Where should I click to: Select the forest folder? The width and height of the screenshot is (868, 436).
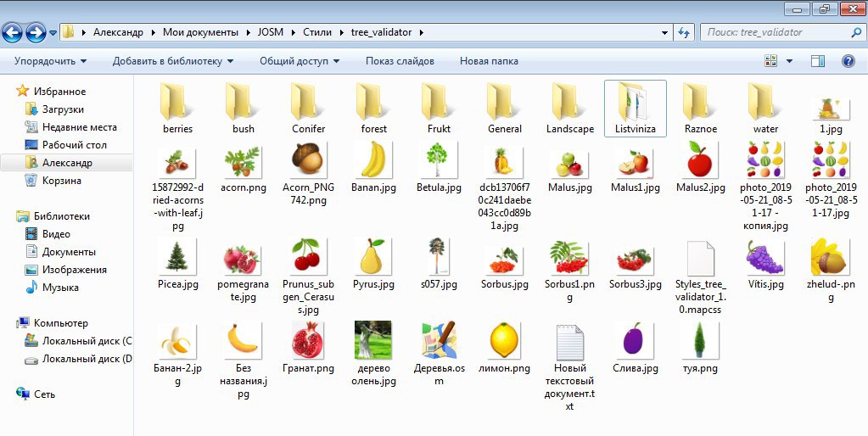pyautogui.click(x=373, y=109)
